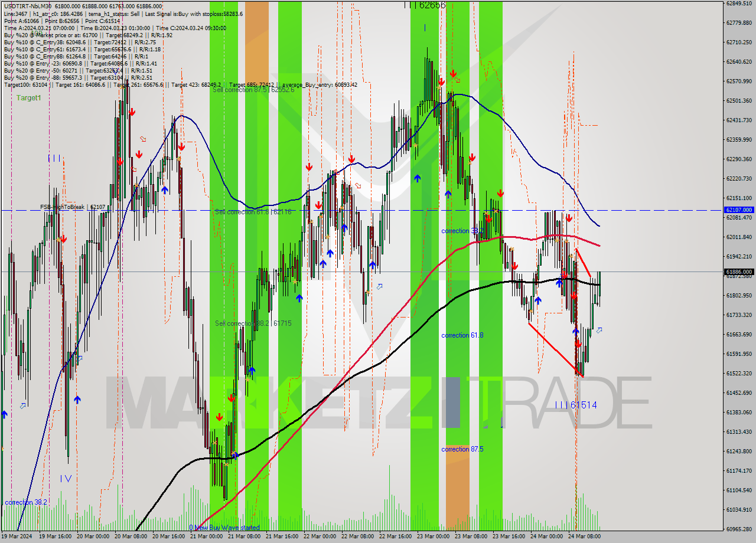756x543 pixels.
Task: Select the 'I I I 61514' wave label
Action: click(576, 405)
